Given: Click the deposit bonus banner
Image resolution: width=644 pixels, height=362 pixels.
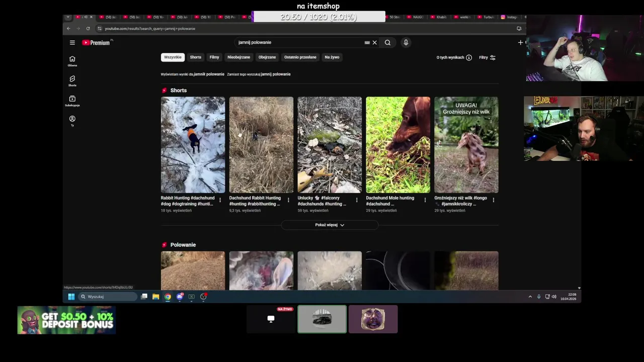Looking at the screenshot, I should pos(66,320).
